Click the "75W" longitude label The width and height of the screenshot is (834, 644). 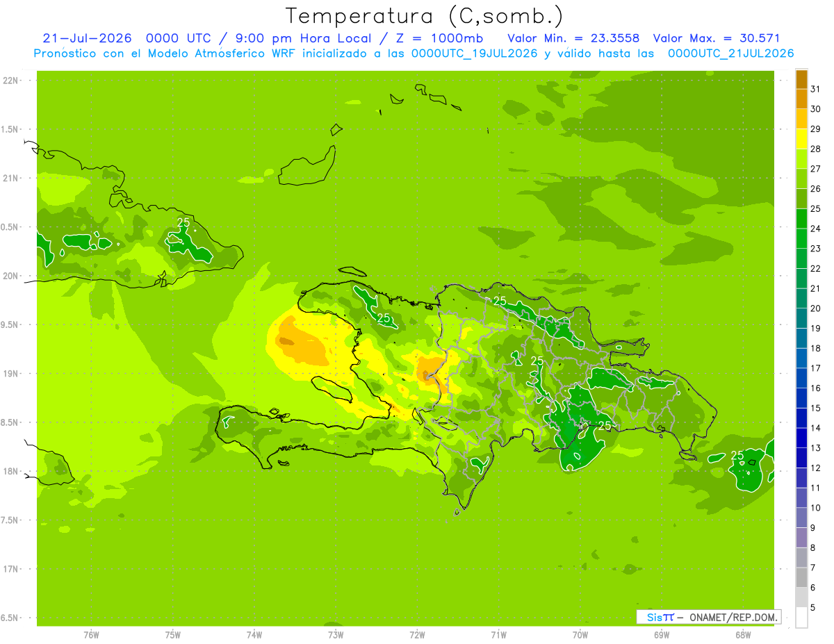coord(172,635)
